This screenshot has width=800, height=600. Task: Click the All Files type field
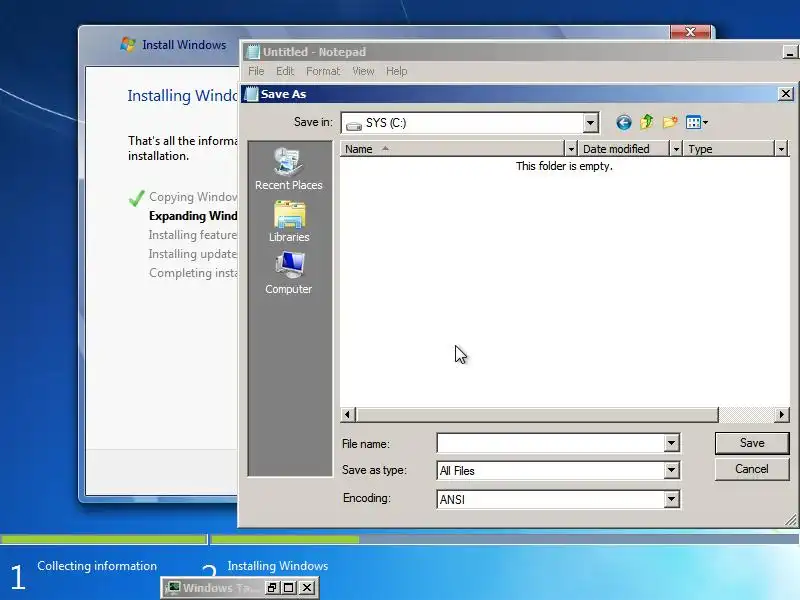point(551,470)
